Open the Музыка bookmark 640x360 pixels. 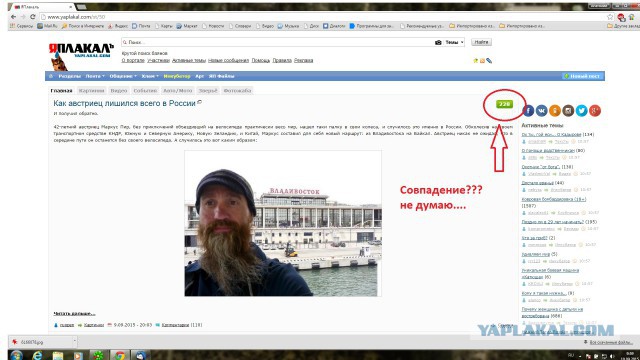[288, 26]
